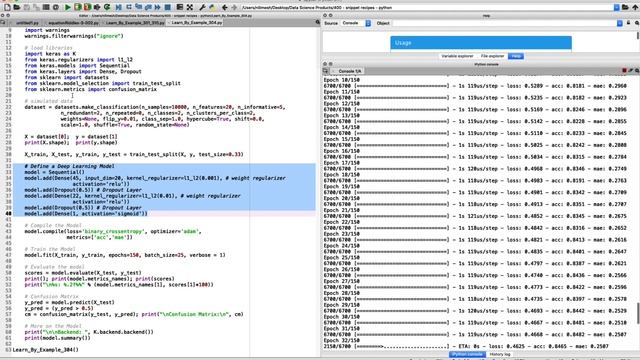The image size is (640, 360).
Task: Open the PYTHONPATH manager icon
Action: (x=212, y=7)
